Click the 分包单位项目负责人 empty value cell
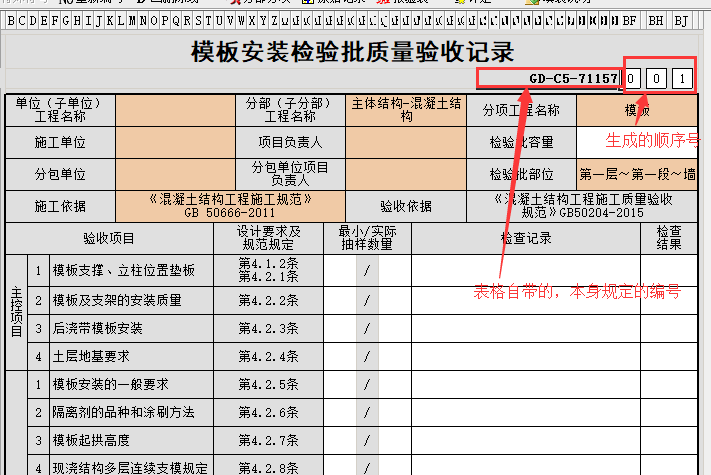 pyautogui.click(x=406, y=174)
